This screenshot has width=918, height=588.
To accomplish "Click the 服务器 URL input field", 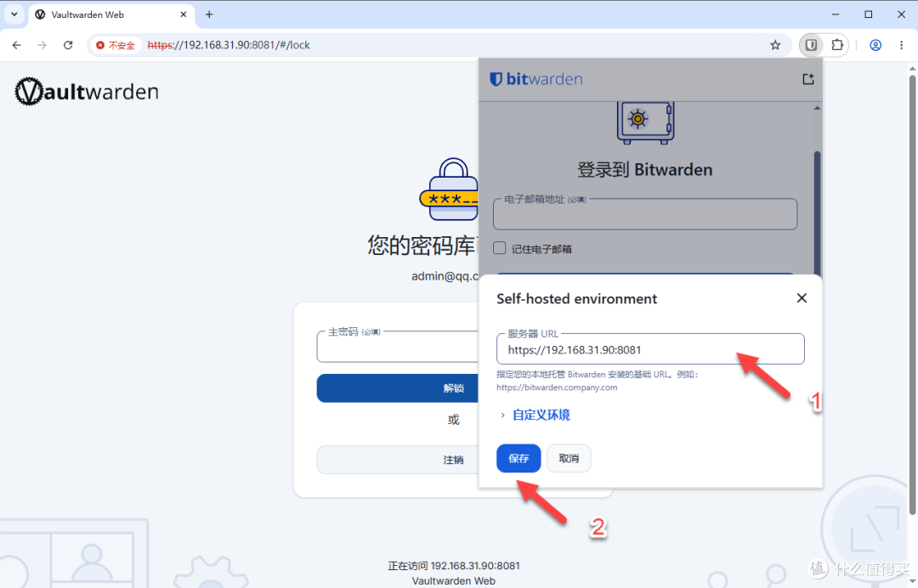I will 650,349.
